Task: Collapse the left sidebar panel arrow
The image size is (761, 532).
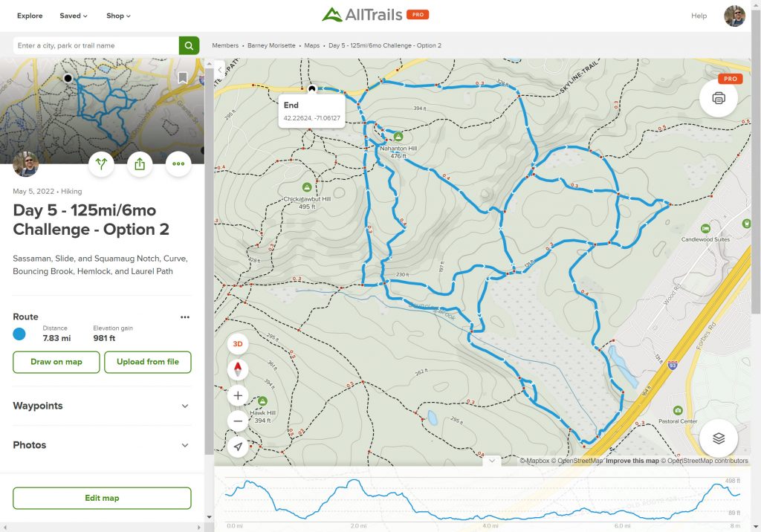Action: [x=220, y=70]
